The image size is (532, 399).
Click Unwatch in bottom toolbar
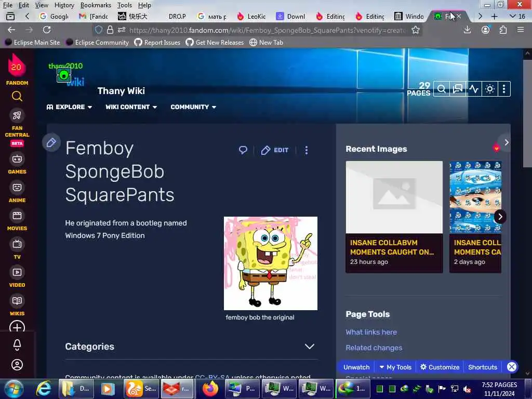[356, 367]
